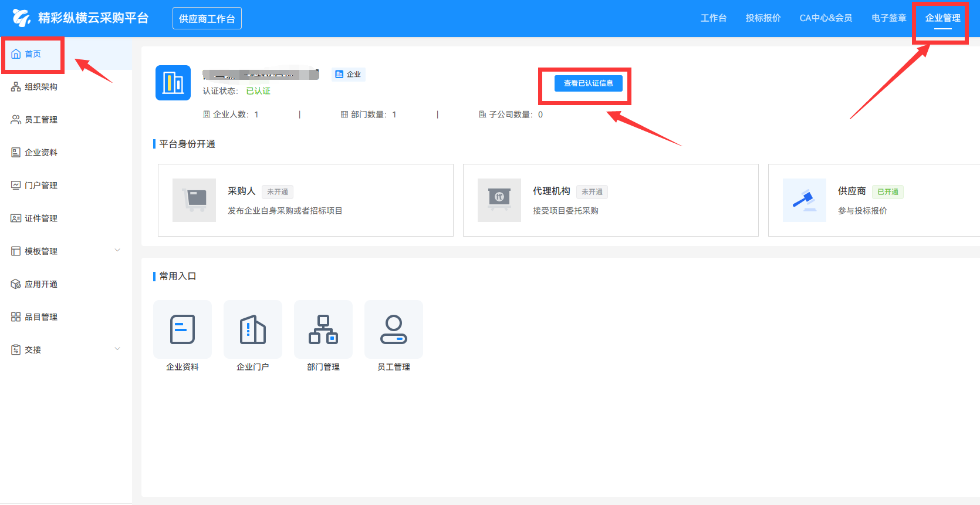
Task: Open the 电子签章 top navigation tab
Action: click(889, 18)
